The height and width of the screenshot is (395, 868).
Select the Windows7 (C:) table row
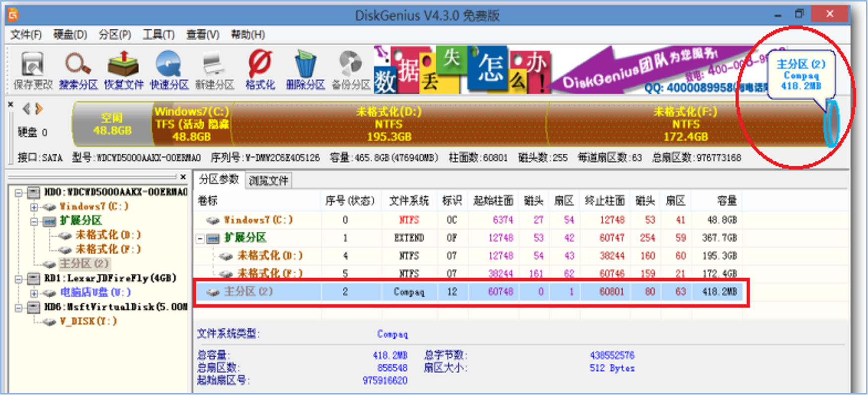point(467,220)
